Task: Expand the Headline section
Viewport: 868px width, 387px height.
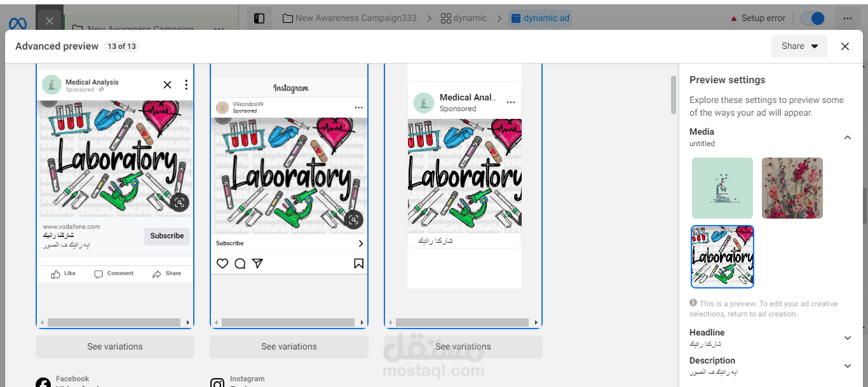Action: click(x=847, y=338)
